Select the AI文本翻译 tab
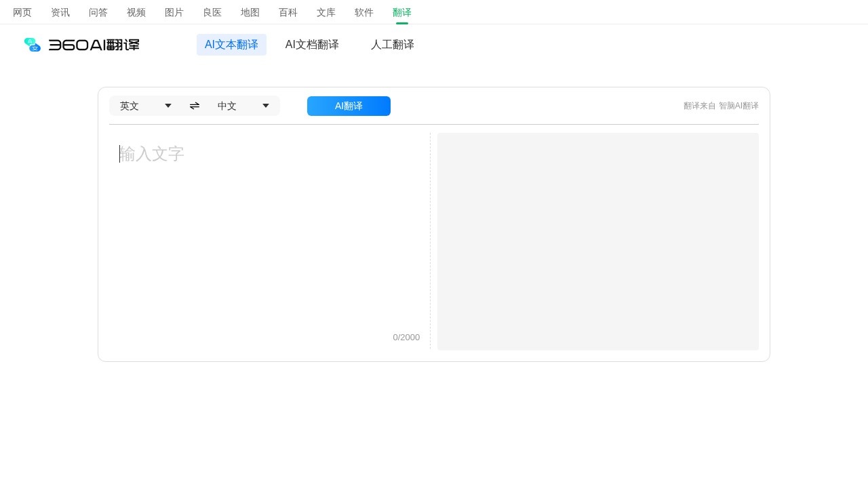Viewport: 868px width, 488px height. click(x=231, y=44)
